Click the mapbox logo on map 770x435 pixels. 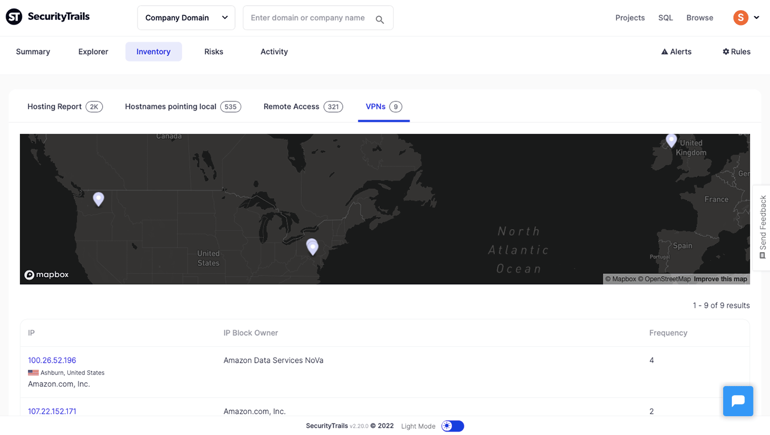pos(47,274)
